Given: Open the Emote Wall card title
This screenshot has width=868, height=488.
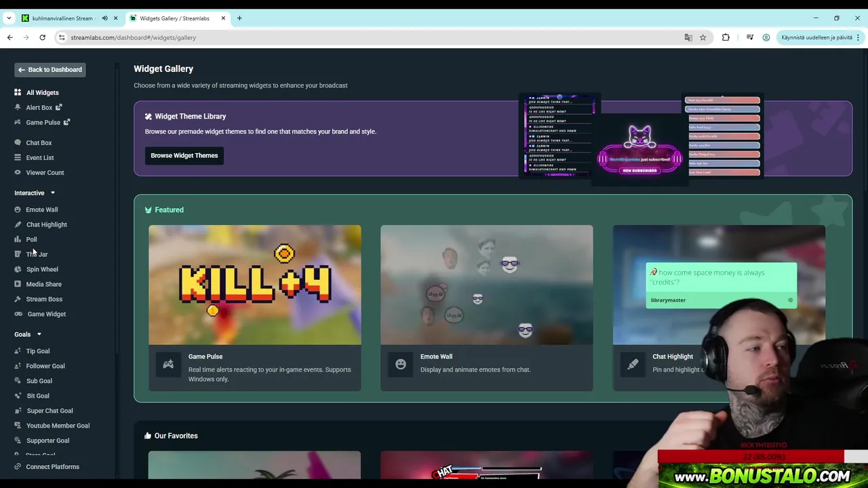Looking at the screenshot, I should (x=436, y=357).
